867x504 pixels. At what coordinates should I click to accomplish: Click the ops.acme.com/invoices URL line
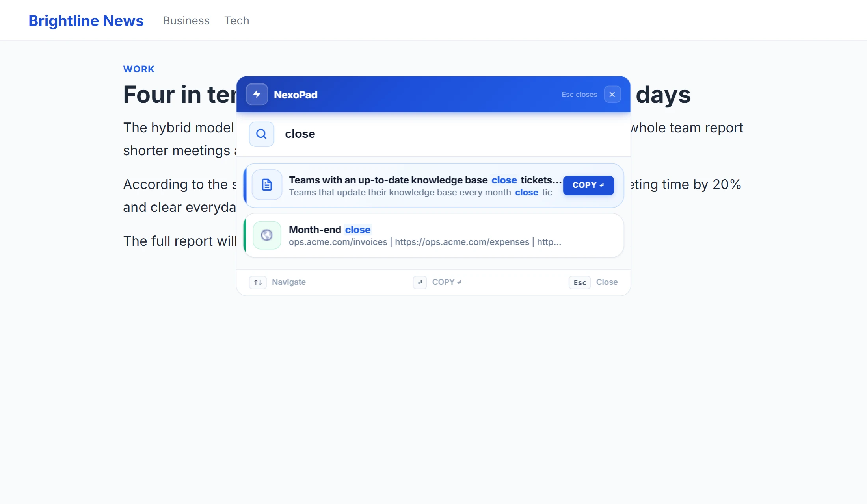tap(425, 242)
